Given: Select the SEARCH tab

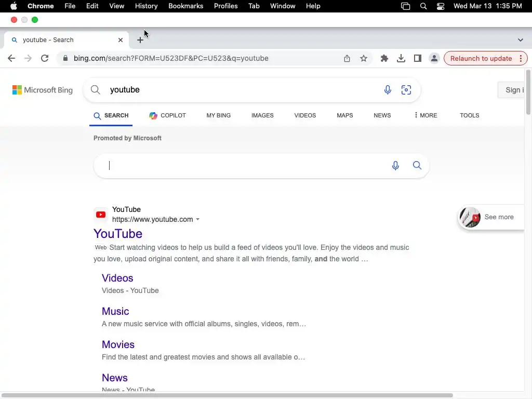Looking at the screenshot, I should tap(111, 116).
